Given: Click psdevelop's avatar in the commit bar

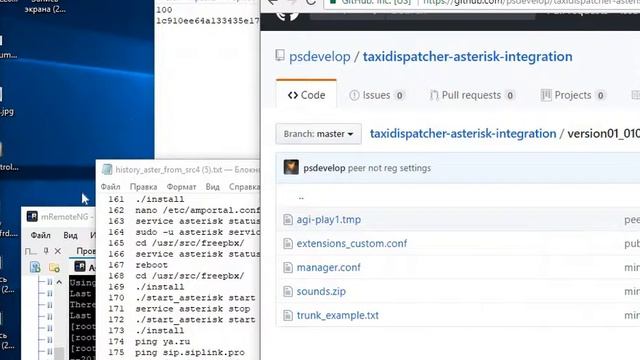Looking at the screenshot, I should point(291,167).
